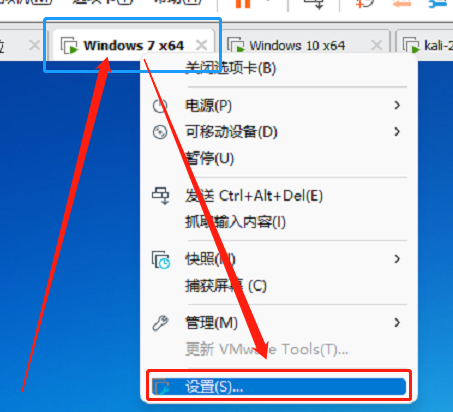Switch to the Windows 10 x64 tab
This screenshot has width=453, height=412.
tap(297, 45)
